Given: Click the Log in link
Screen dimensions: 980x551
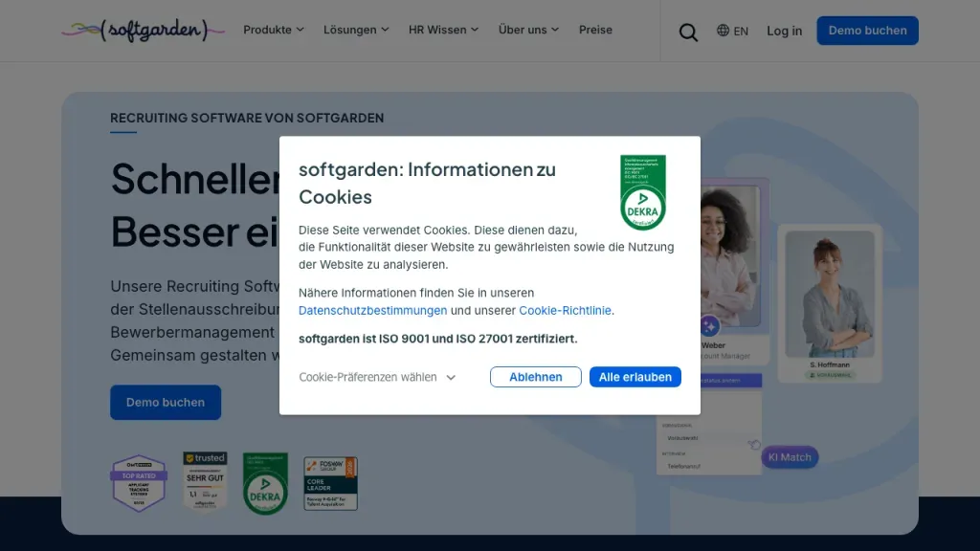Looking at the screenshot, I should [x=785, y=31].
